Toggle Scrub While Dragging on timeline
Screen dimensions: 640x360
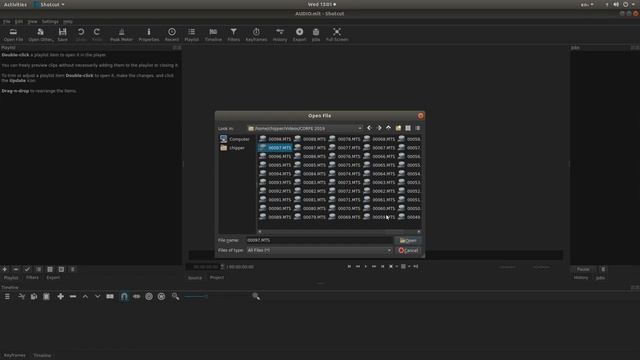coord(136,296)
